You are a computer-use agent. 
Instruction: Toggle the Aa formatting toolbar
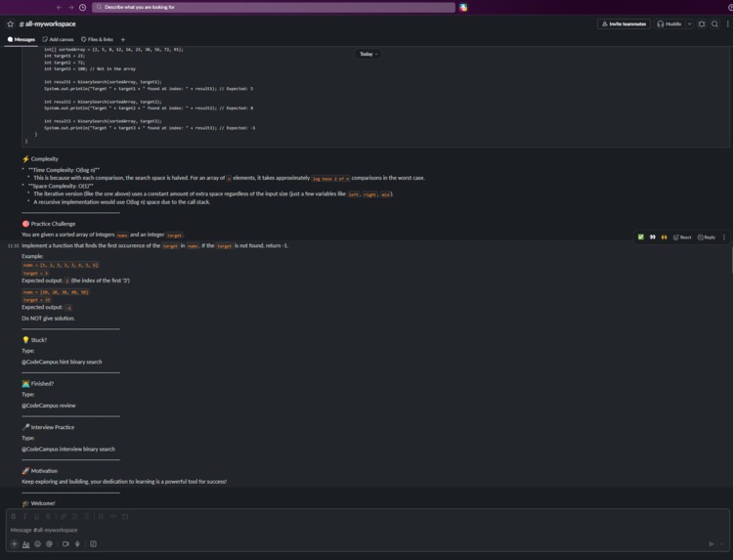click(x=25, y=544)
